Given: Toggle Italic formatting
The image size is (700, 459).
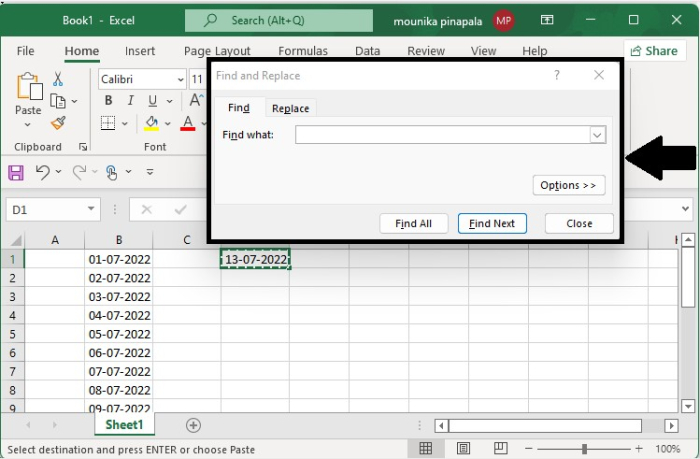Looking at the screenshot, I should point(130,100).
